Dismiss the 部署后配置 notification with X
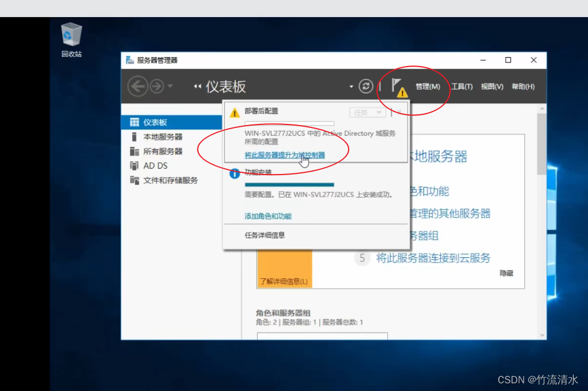Image resolution: width=588 pixels, height=391 pixels. click(399, 111)
